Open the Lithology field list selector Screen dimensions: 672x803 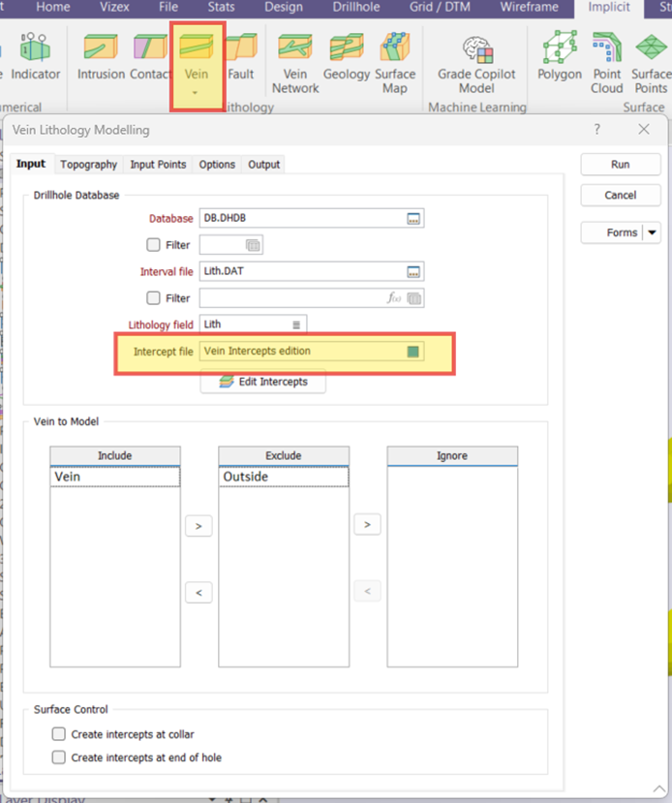296,324
